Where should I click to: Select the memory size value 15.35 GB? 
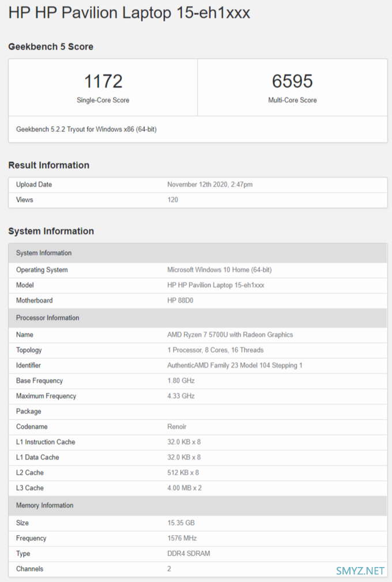181,523
